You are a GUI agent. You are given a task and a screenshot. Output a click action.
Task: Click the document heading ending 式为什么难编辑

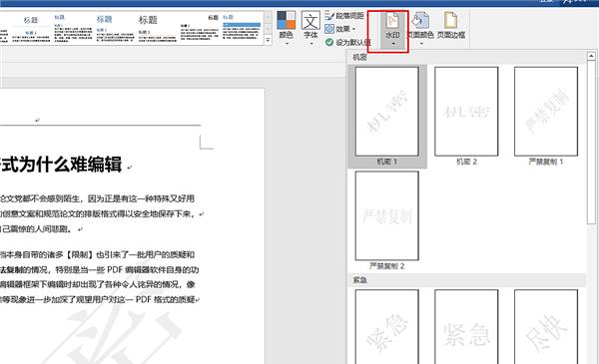click(x=61, y=165)
